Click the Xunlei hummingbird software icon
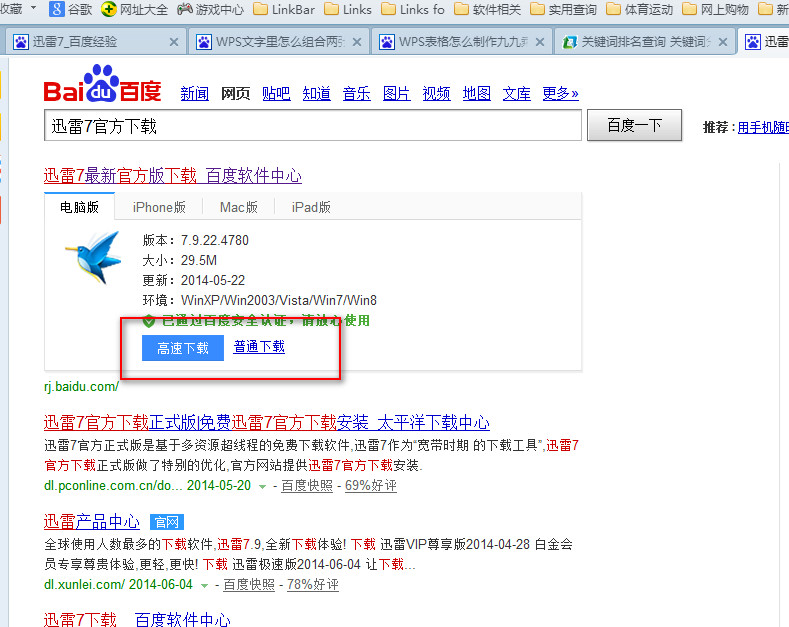 coord(94,257)
